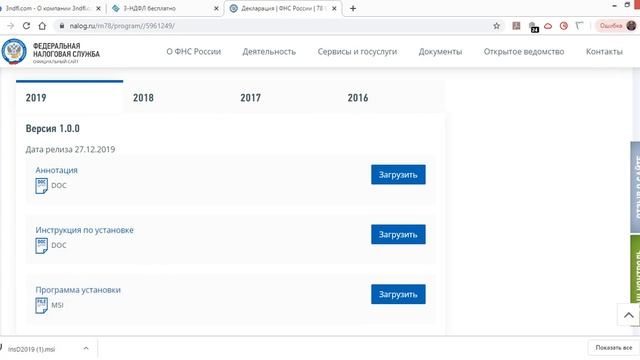Click Загрузить for Программа установки
640x360 pixels.
pos(398,294)
